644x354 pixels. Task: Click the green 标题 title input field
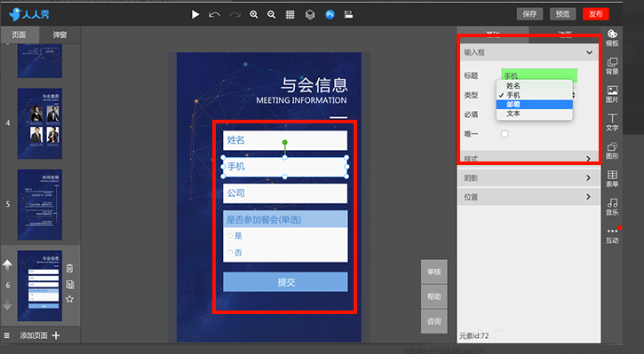[x=539, y=75]
